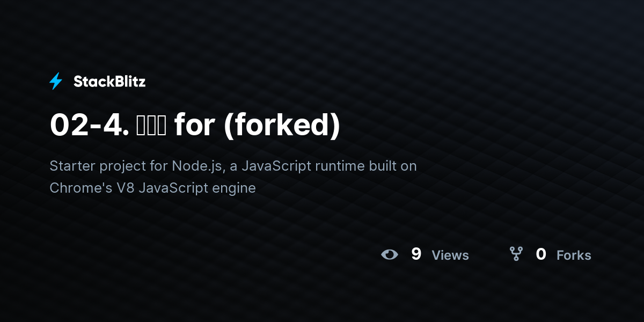The width and height of the screenshot is (644, 322).
Task: Click the forks count number 0
Action: tap(541, 254)
